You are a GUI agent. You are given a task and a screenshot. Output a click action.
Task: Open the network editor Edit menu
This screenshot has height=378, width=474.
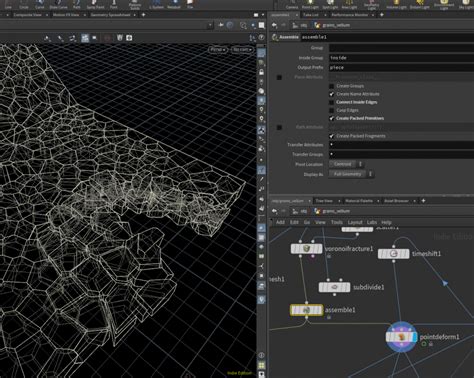pyautogui.click(x=294, y=222)
